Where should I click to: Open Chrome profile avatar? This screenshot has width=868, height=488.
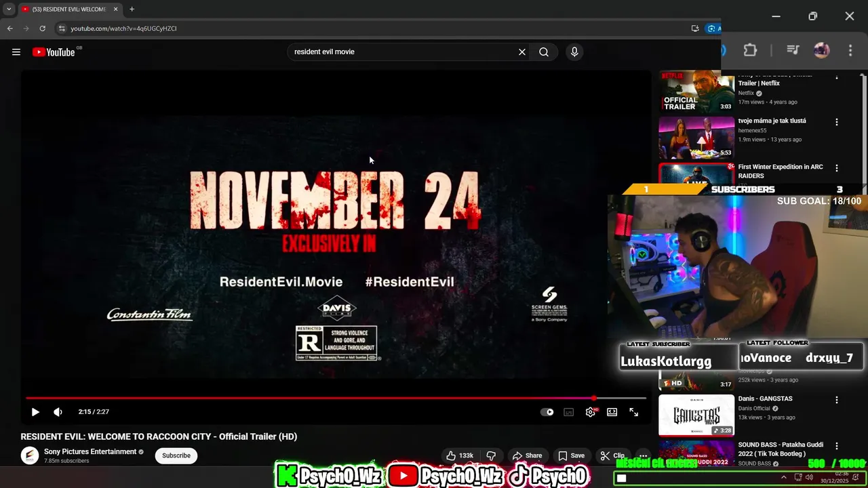[821, 51]
